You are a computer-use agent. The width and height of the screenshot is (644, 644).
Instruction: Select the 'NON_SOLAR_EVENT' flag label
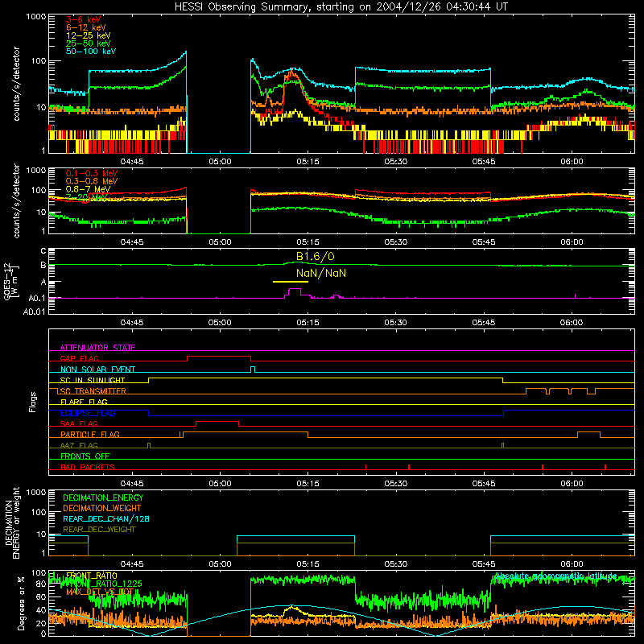click(97, 369)
